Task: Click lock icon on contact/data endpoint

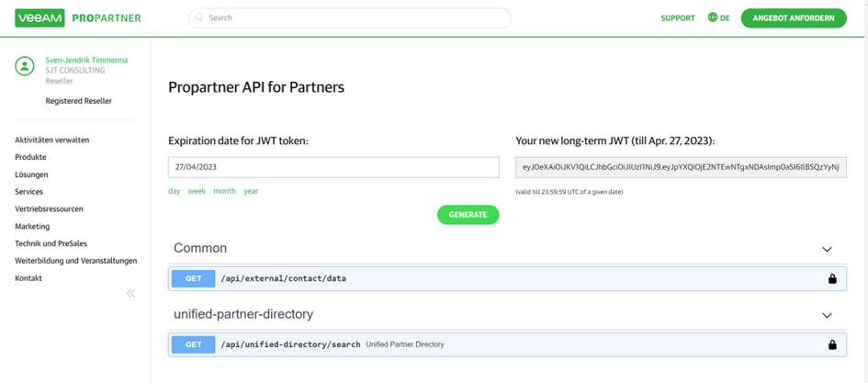Action: pyautogui.click(x=832, y=279)
